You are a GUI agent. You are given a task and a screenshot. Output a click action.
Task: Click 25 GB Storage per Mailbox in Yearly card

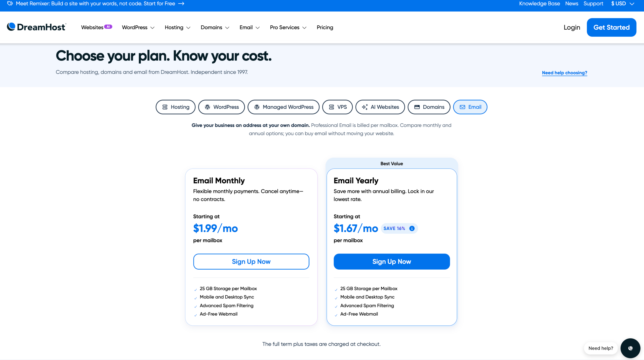point(369,288)
